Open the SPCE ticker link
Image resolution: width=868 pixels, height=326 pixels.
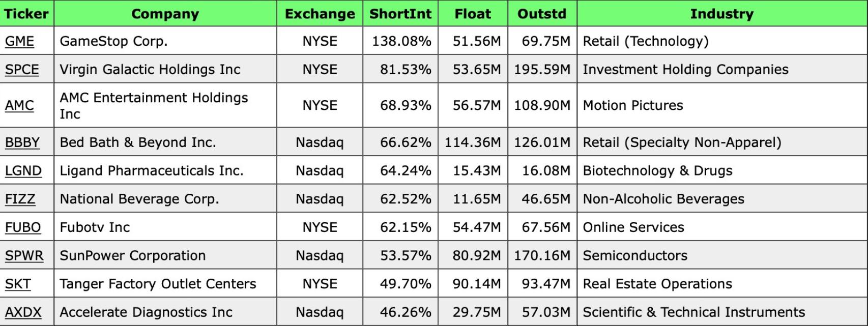pyautogui.click(x=22, y=70)
